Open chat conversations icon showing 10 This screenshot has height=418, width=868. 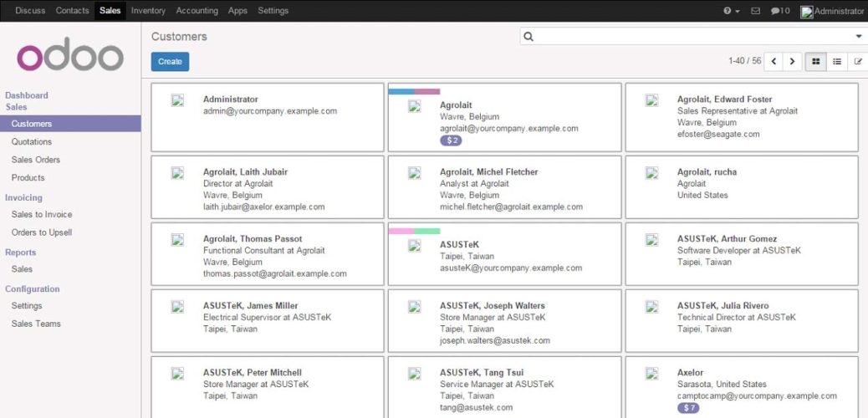(780, 11)
